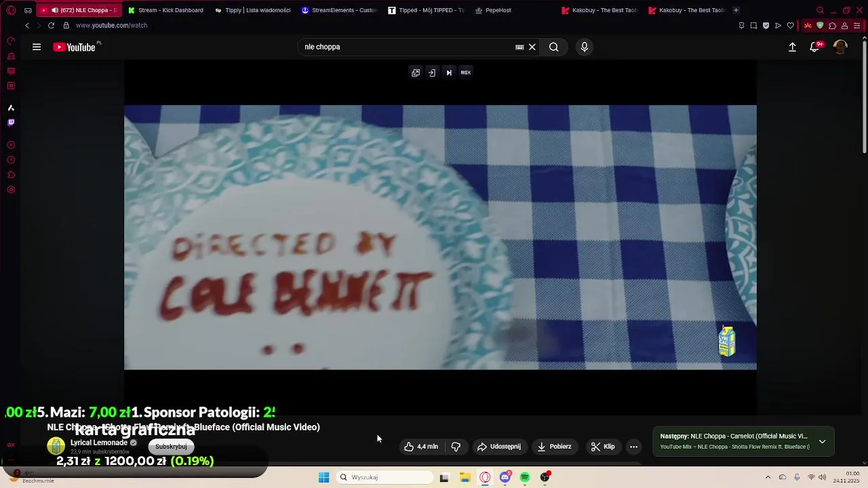The height and width of the screenshot is (488, 868).
Task: Subscribe with the Subskrybuj button
Action: 171,447
